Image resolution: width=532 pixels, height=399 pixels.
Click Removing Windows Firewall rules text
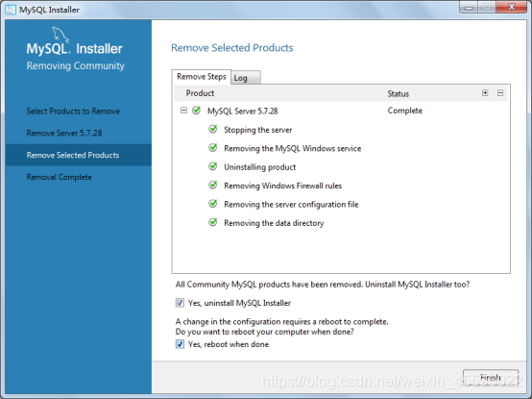click(282, 186)
